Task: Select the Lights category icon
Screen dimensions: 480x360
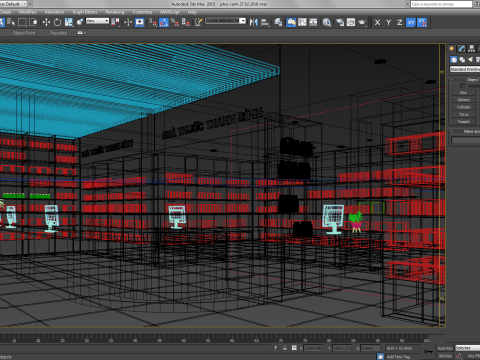Action: [470, 60]
